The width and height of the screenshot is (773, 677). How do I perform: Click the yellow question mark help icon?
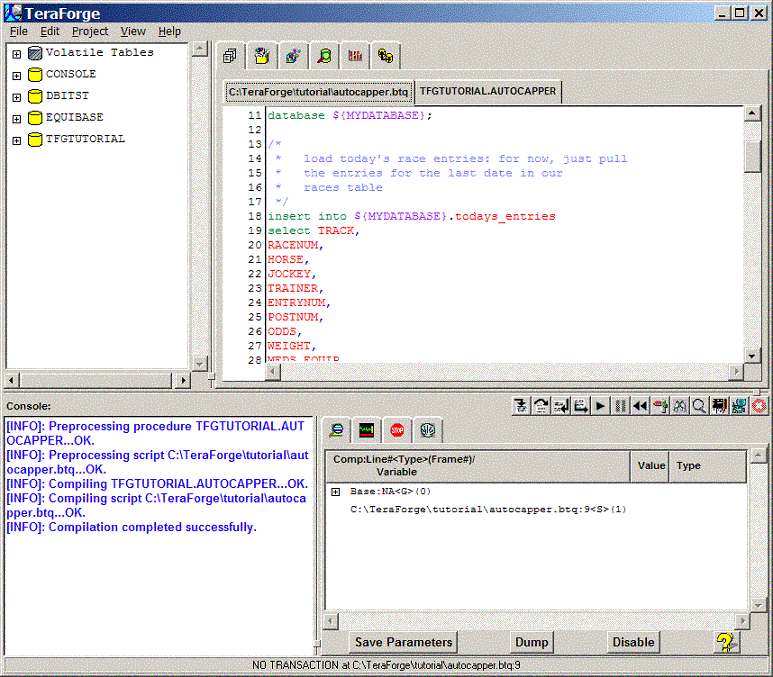726,642
